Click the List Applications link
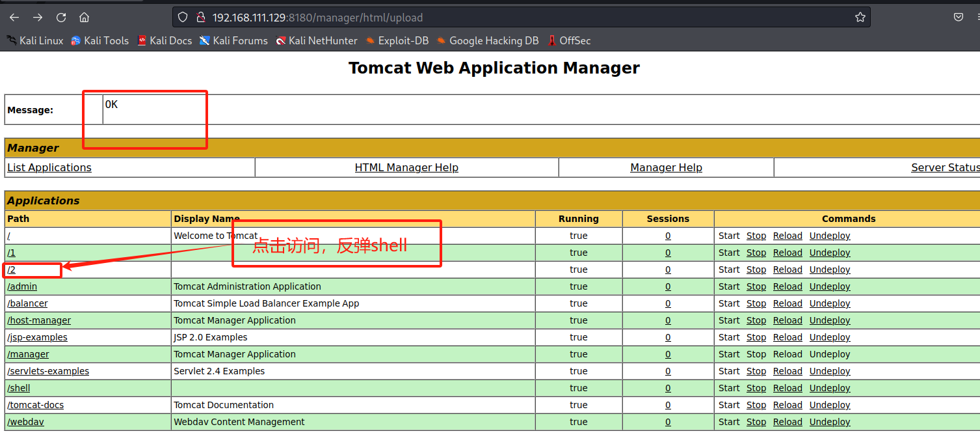 click(49, 167)
